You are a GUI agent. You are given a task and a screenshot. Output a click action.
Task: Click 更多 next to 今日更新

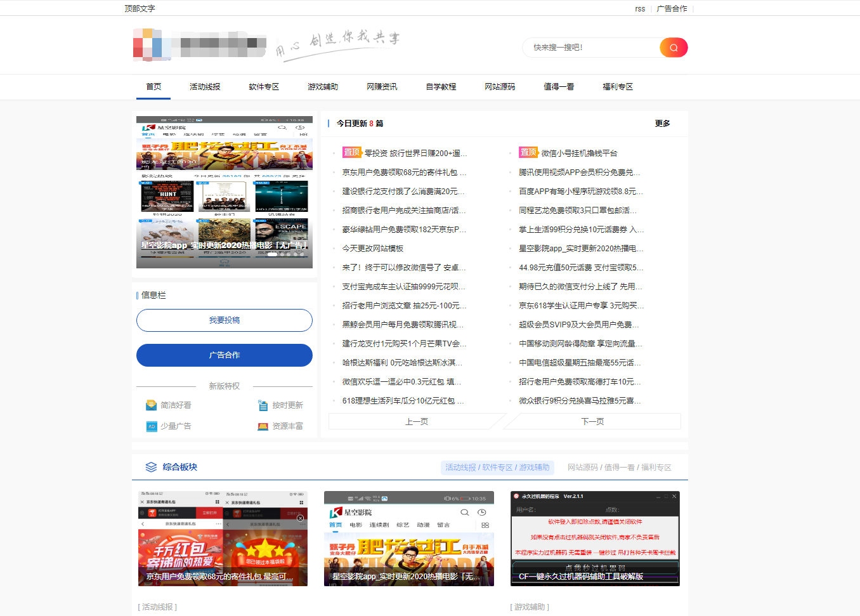pos(662,124)
